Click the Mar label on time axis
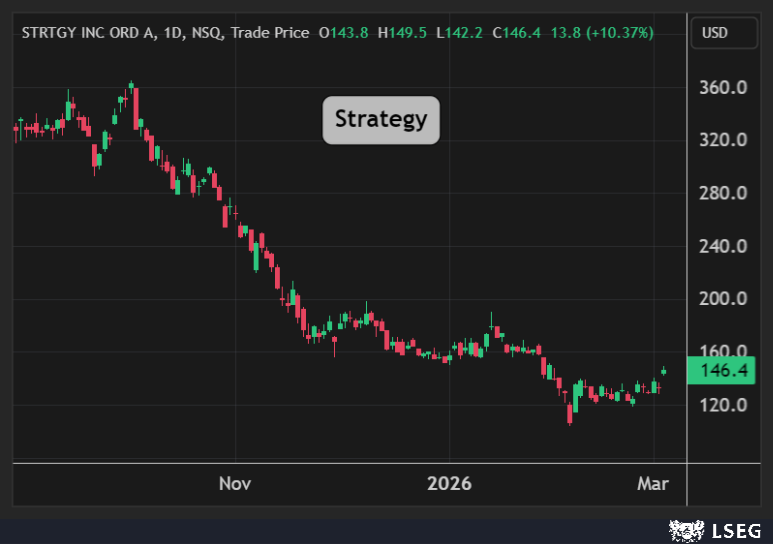 (652, 484)
